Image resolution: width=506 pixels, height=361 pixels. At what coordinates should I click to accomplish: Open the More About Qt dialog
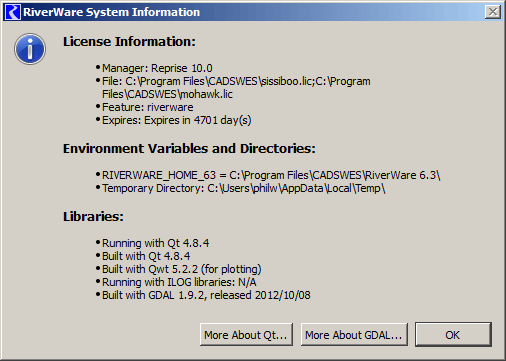246,334
